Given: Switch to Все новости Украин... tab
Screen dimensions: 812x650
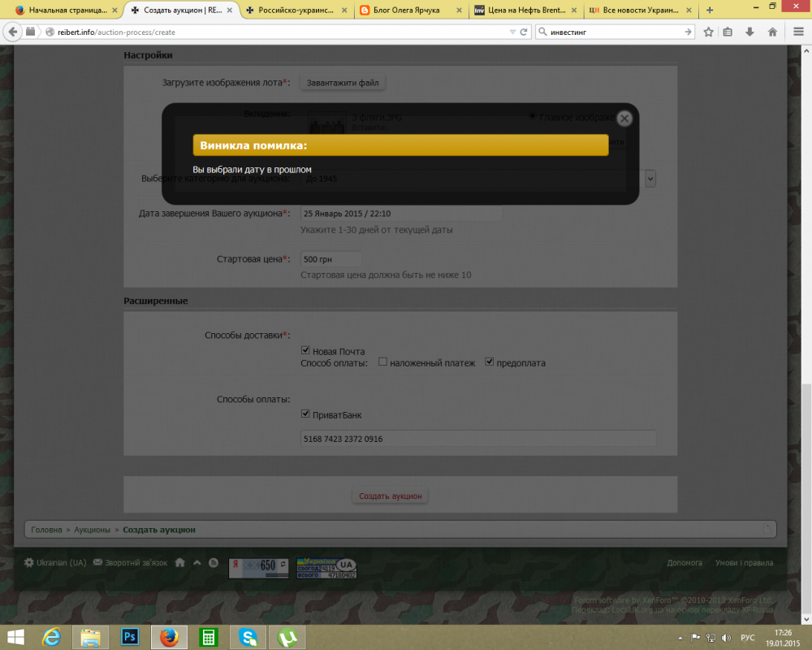Looking at the screenshot, I should (641, 10).
